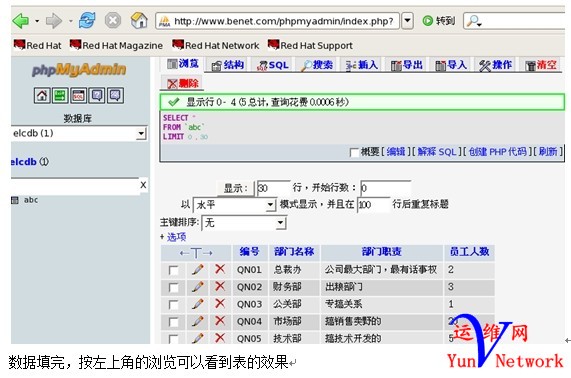Image resolution: width=571 pixels, height=378 pixels.
Task: Open the 主键排序 sort key dropdown
Action: pos(244,222)
